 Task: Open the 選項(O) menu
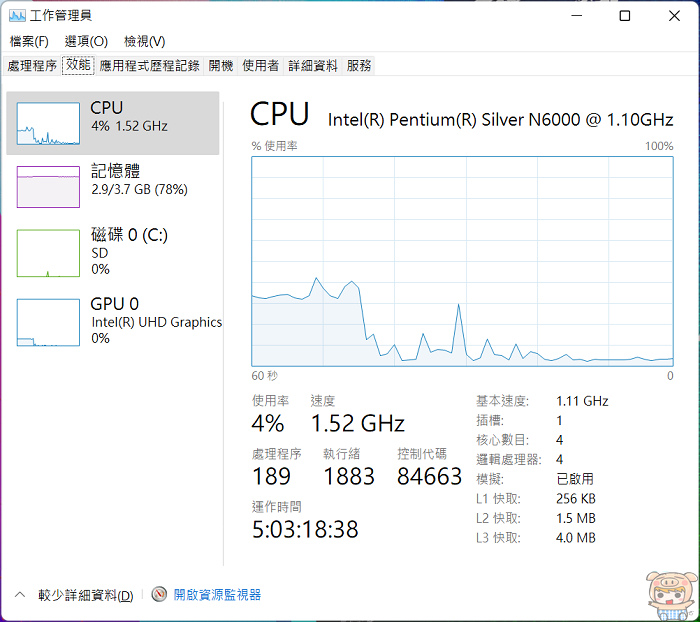(x=86, y=41)
